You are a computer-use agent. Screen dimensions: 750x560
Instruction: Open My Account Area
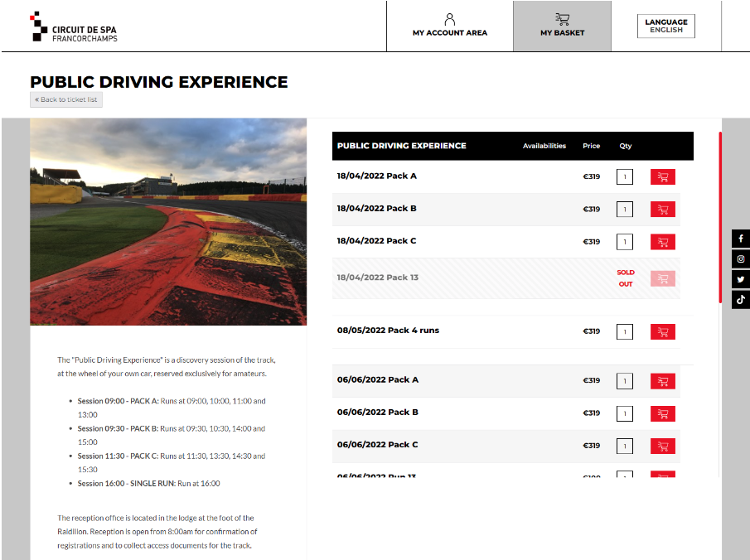point(450,26)
